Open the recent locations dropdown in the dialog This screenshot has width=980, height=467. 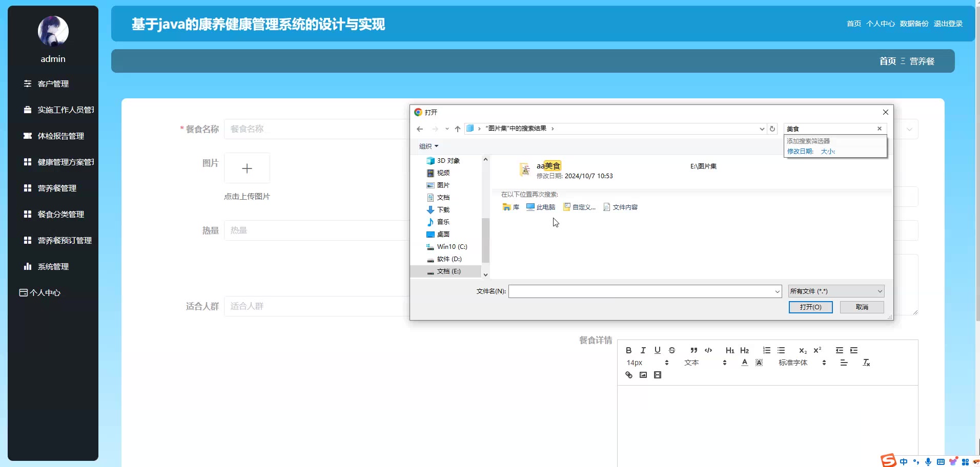(447, 129)
